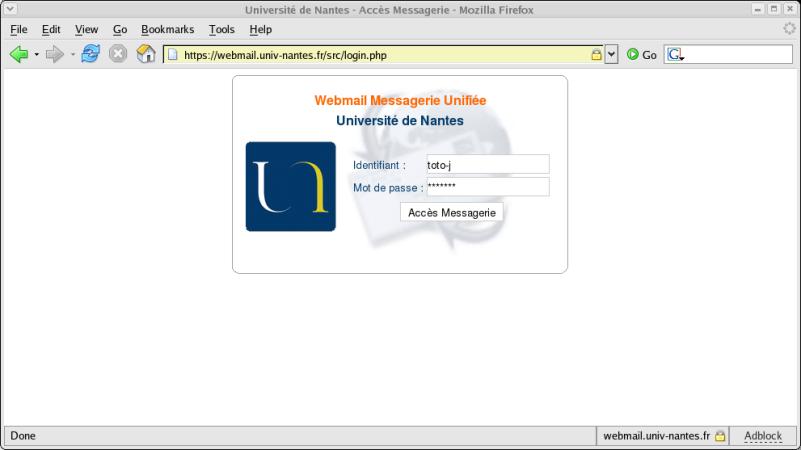Click the padlock icon in the address bar
Screen dimensions: 801x450
pos(596,55)
